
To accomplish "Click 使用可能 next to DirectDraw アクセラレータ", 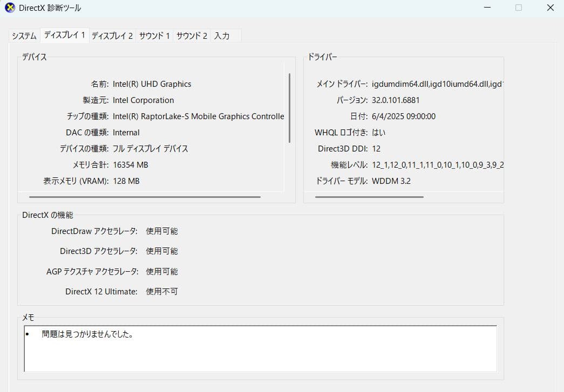I will (161, 231).
